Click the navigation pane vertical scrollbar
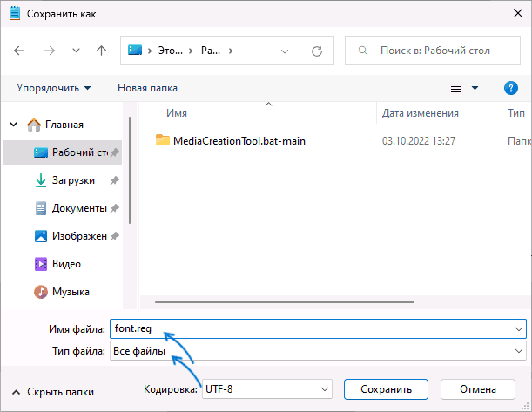 pos(129,171)
